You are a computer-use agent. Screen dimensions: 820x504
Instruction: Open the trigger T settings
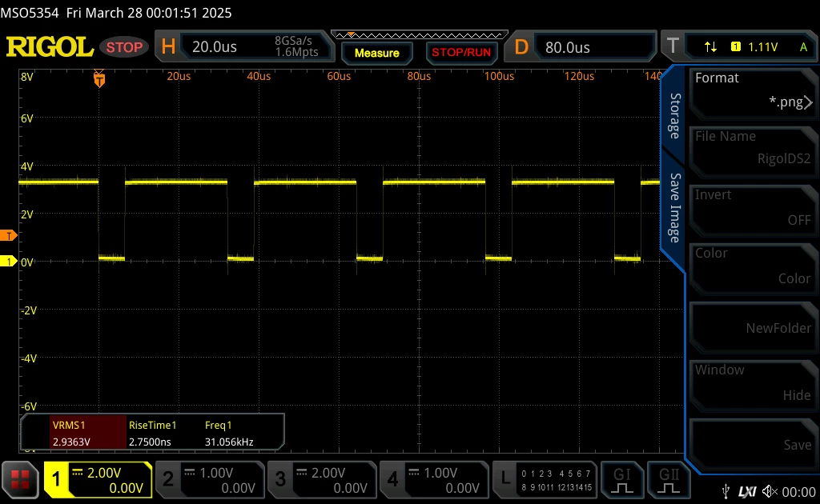(673, 46)
